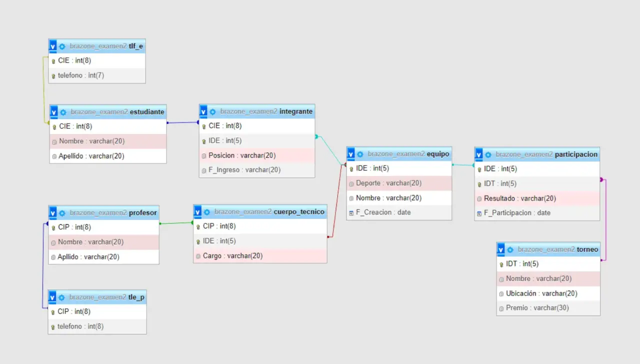Collapse the equipo table using its V toggle
640x364 pixels.
tap(351, 154)
